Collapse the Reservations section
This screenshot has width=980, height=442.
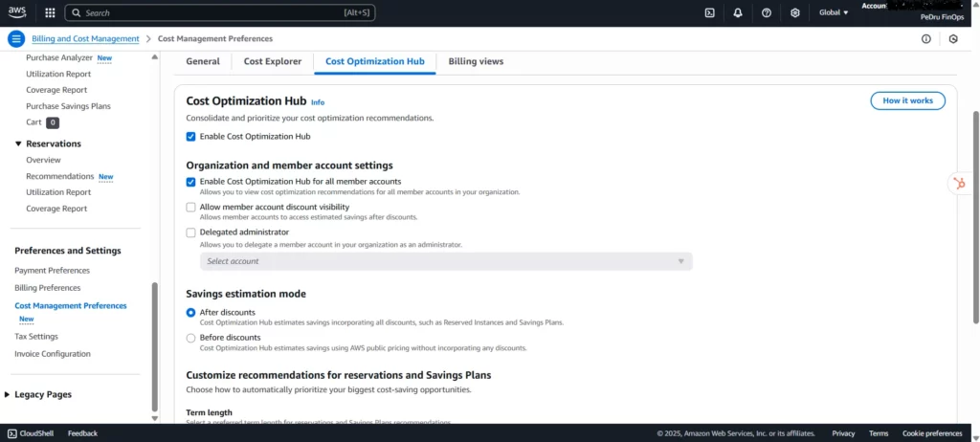tap(18, 144)
